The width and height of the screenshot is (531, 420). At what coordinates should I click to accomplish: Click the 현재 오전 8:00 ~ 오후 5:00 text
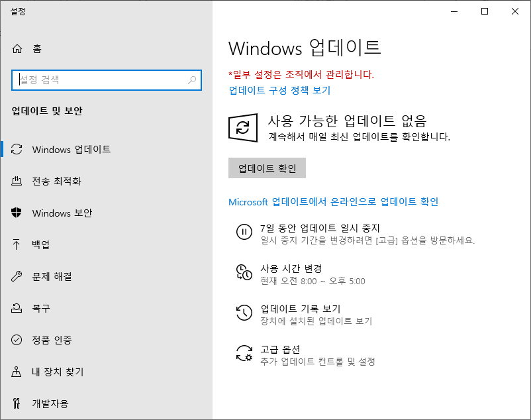point(313,281)
